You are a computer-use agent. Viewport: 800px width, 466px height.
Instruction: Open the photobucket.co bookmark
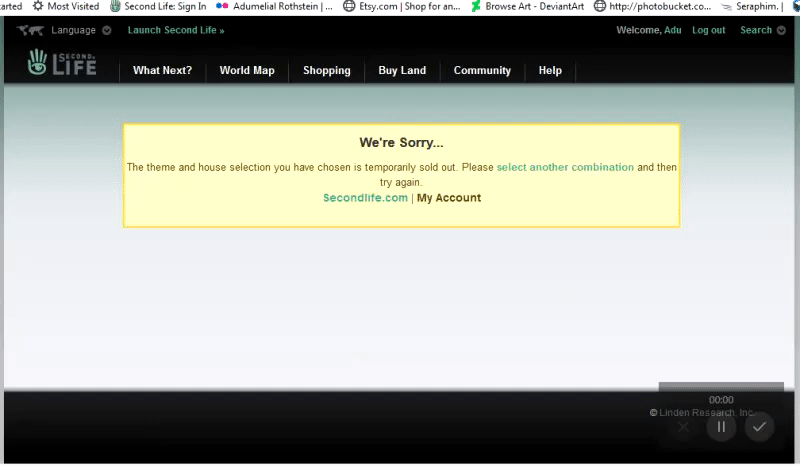[x=653, y=6]
